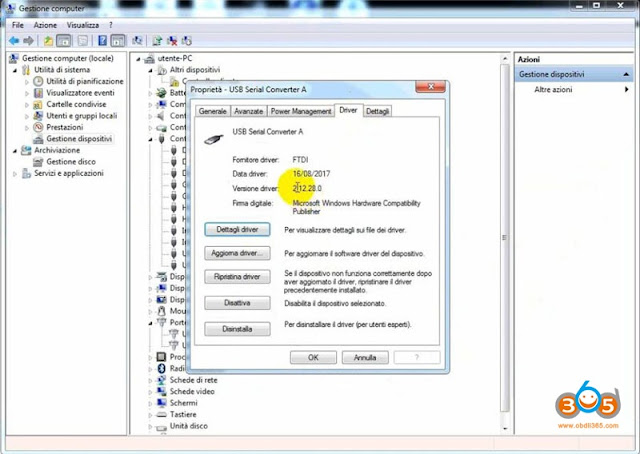640x454 pixels.
Task: Select Schede di rete device category
Action: click(193, 380)
